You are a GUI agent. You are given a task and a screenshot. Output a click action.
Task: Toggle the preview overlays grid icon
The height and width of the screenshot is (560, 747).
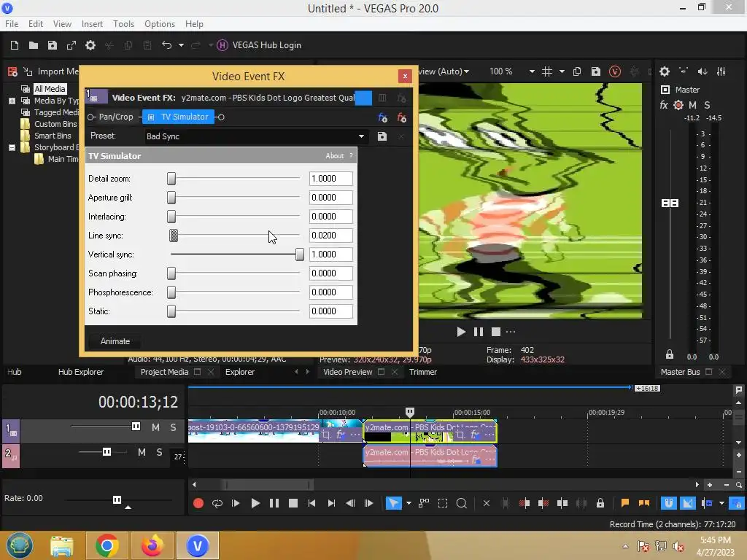tap(547, 71)
